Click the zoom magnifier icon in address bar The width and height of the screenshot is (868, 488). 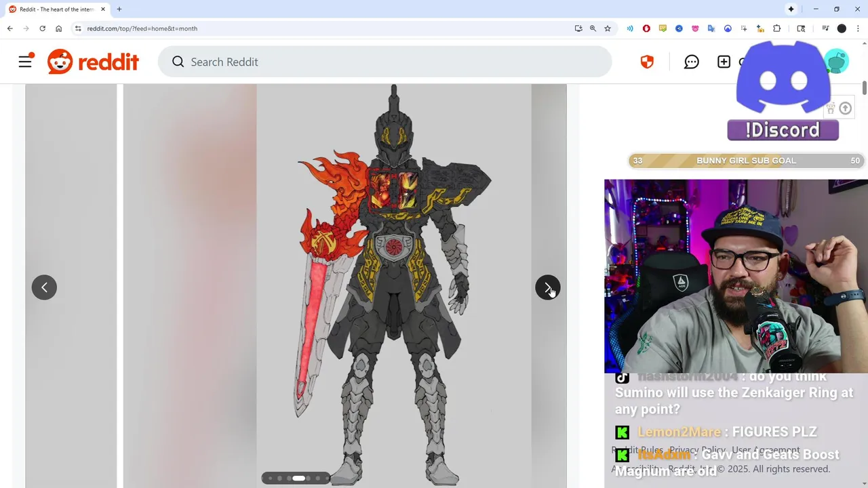click(593, 28)
